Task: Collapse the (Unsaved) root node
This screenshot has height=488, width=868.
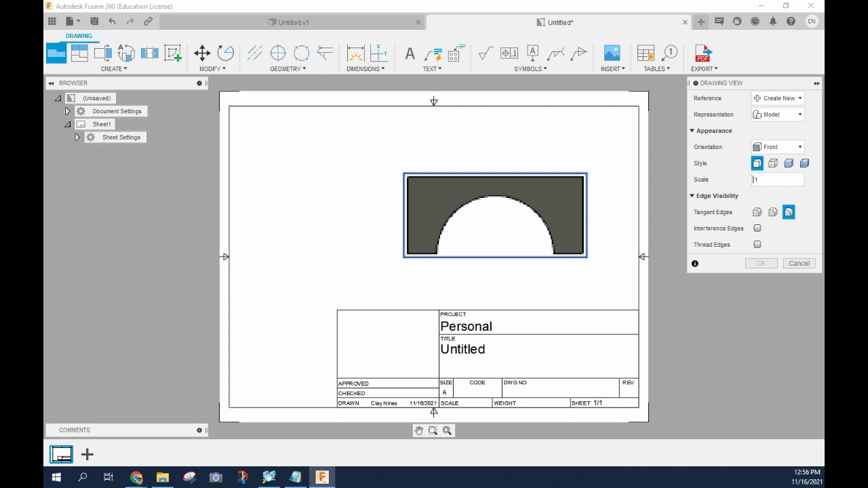Action: tap(58, 98)
